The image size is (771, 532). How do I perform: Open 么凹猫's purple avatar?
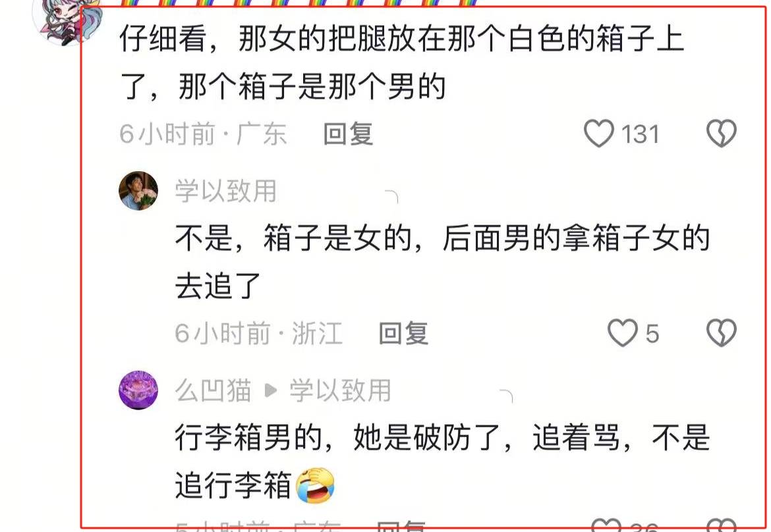coord(138,390)
